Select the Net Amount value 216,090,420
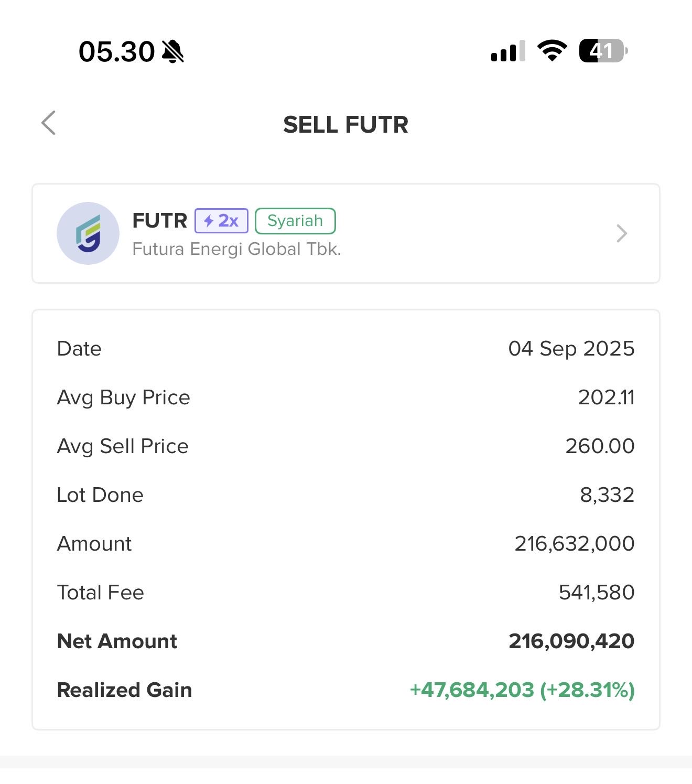The image size is (692, 784). [571, 641]
